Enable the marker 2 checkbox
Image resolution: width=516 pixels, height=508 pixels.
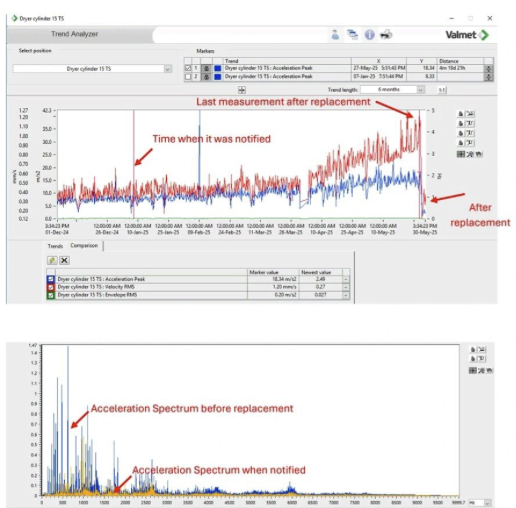188,77
